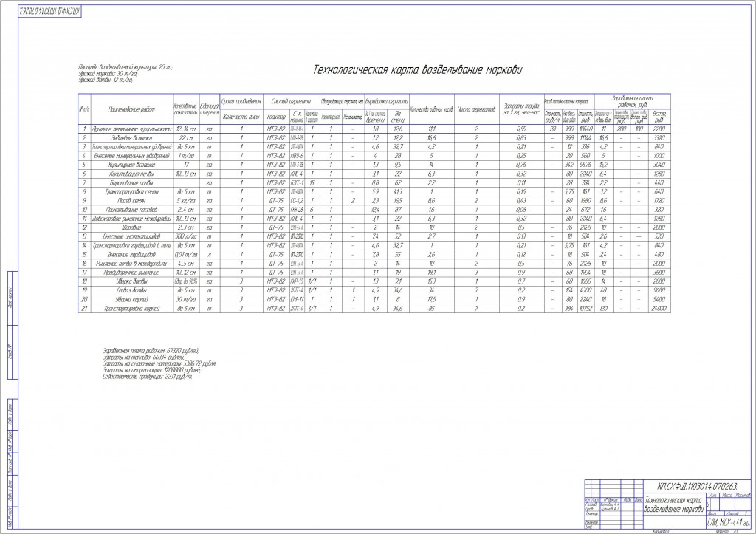Click the '24000' total wage cell

(x=659, y=309)
